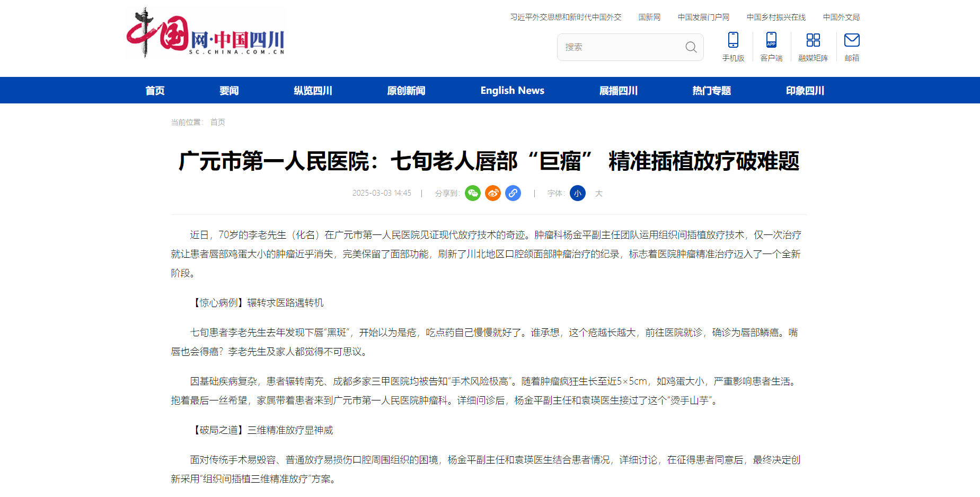Viewport: 980px width, 497px height.
Task: Open 纵览四川 navigation item
Action: pos(313,91)
